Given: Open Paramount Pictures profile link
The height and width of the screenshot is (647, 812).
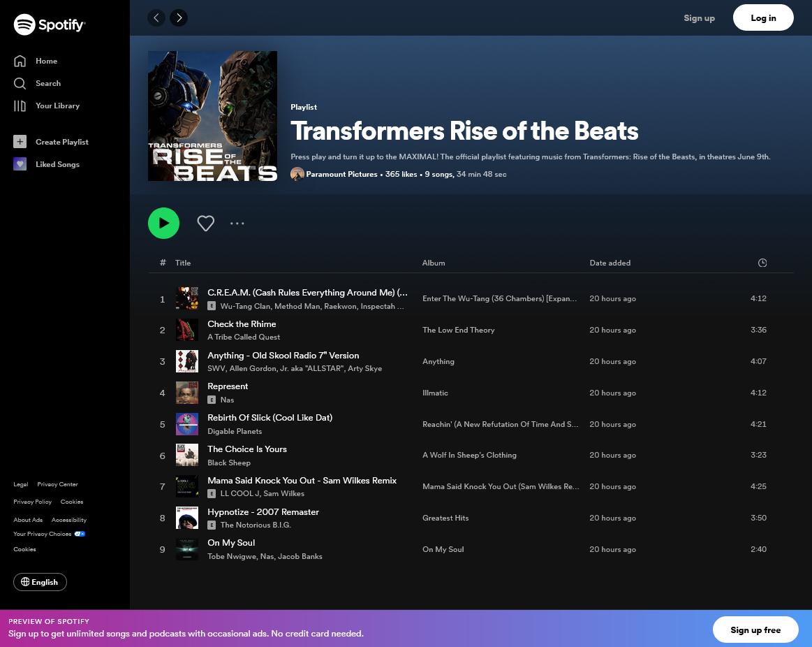Looking at the screenshot, I should click(x=342, y=174).
